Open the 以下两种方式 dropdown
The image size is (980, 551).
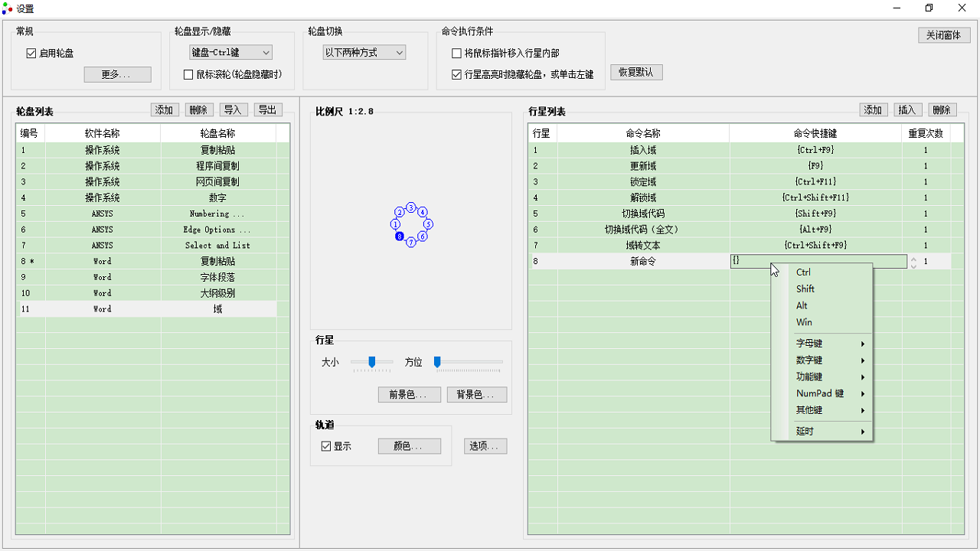tap(364, 52)
